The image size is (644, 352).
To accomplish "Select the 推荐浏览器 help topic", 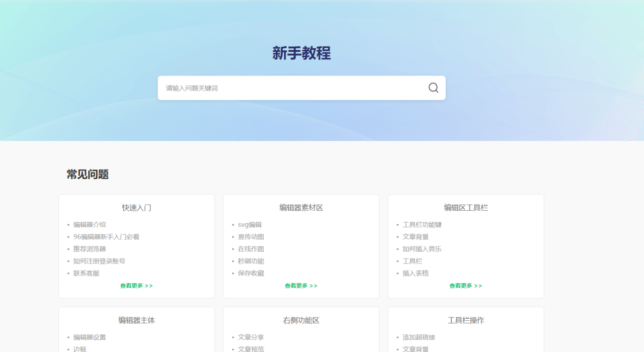I will coord(90,249).
